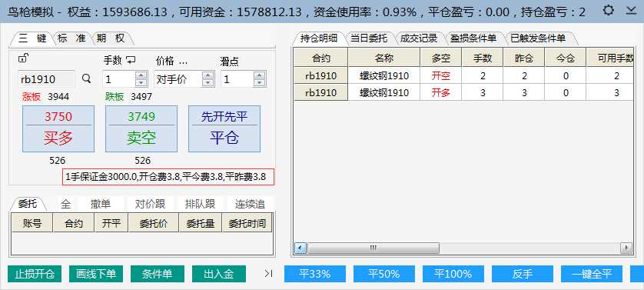Open settings gear in title bar

pos(609,10)
